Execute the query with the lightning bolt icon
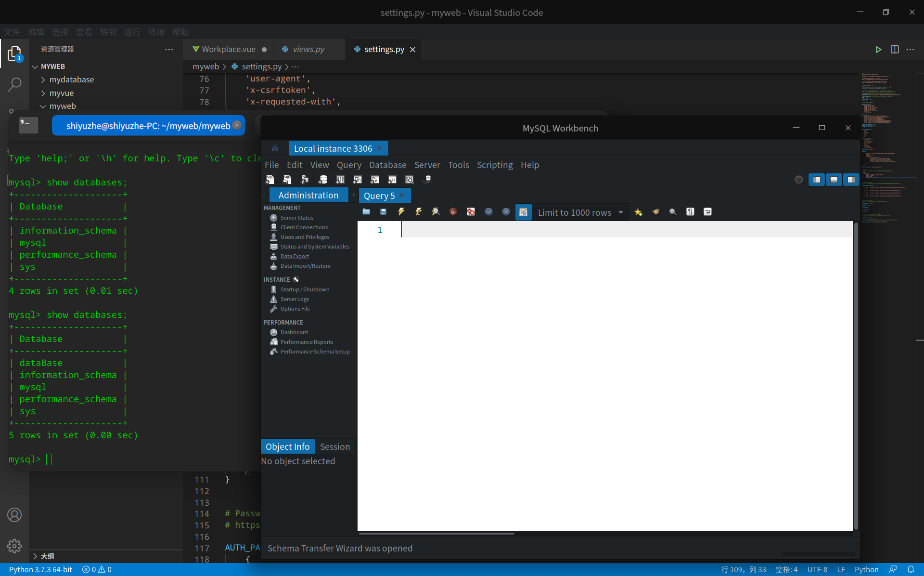 [x=401, y=212]
